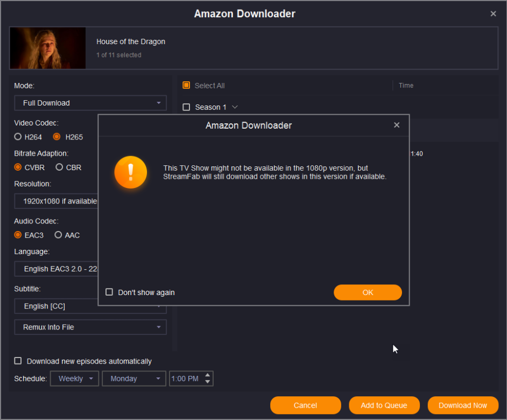Check the Don't show again box
The width and height of the screenshot is (507, 420).
[x=109, y=292]
